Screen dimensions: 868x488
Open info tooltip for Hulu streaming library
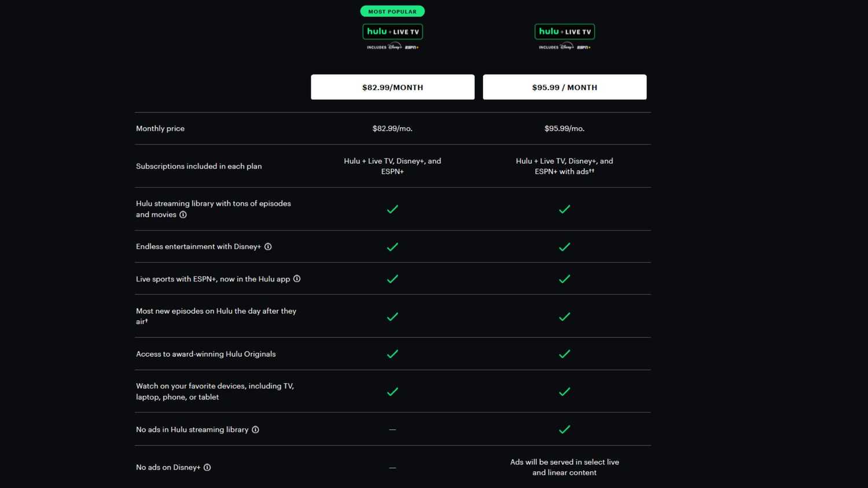pyautogui.click(x=183, y=215)
